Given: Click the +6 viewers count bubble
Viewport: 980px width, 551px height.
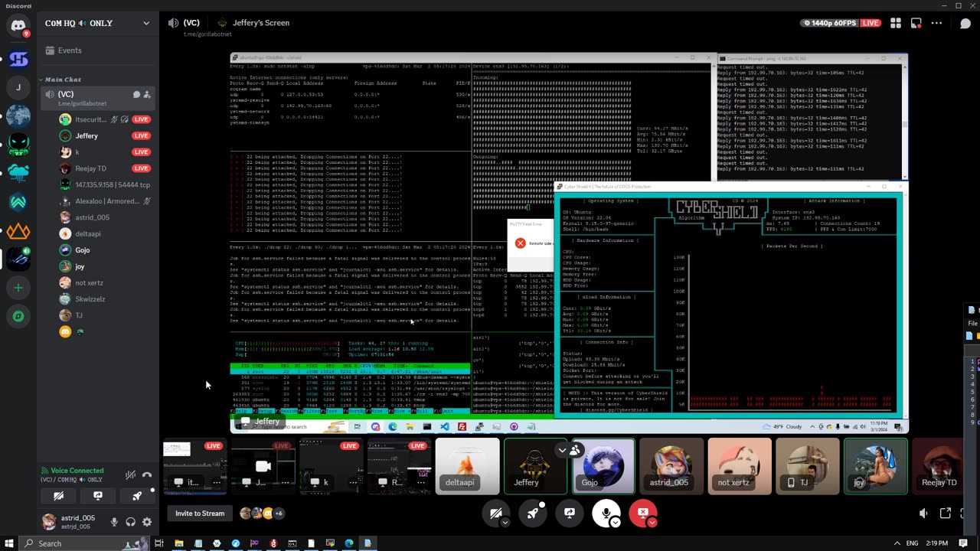Looking at the screenshot, I should click(x=279, y=514).
